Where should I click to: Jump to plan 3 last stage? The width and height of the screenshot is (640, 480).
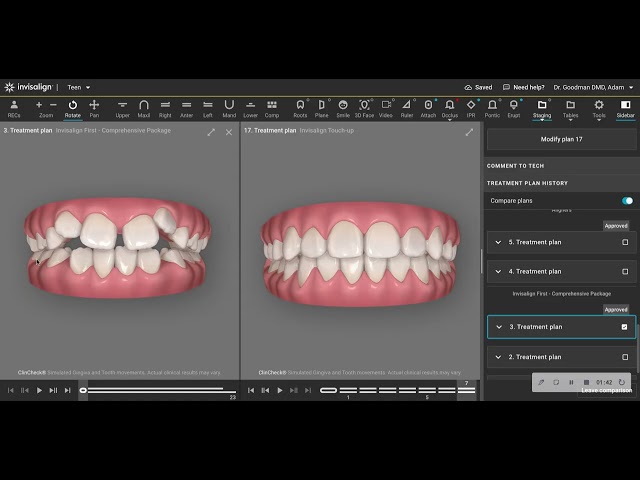68,390
